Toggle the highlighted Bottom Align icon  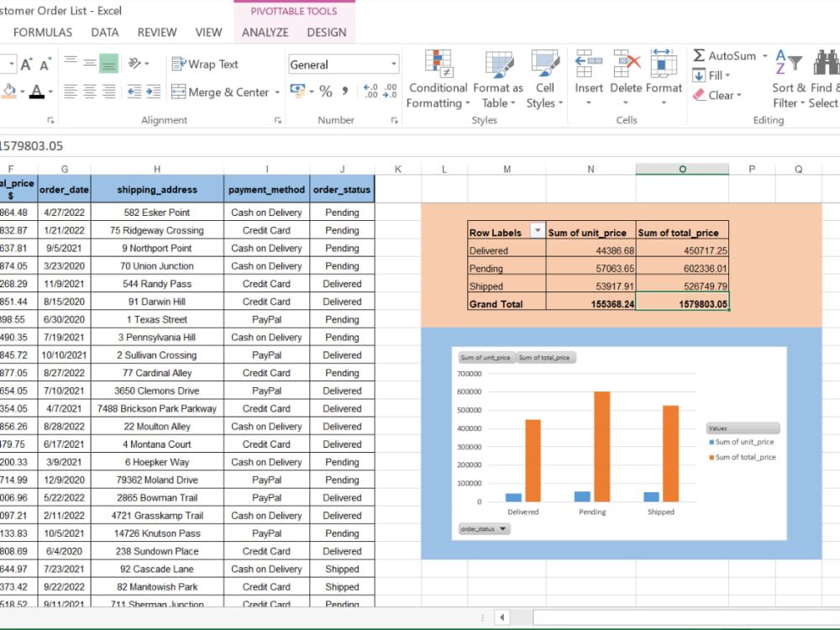[x=108, y=64]
